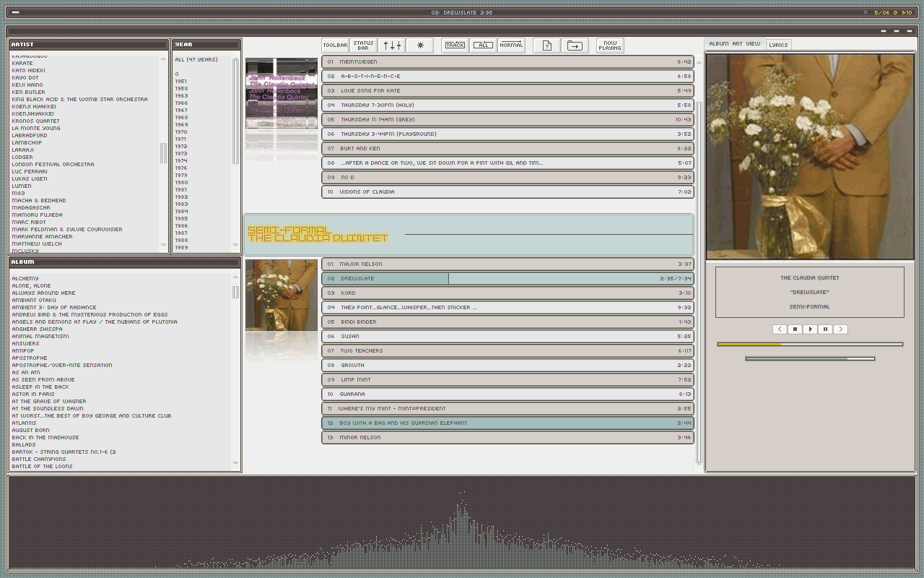This screenshot has height=578, width=924.
Task: Click the folder arrow icon
Action: tap(575, 46)
